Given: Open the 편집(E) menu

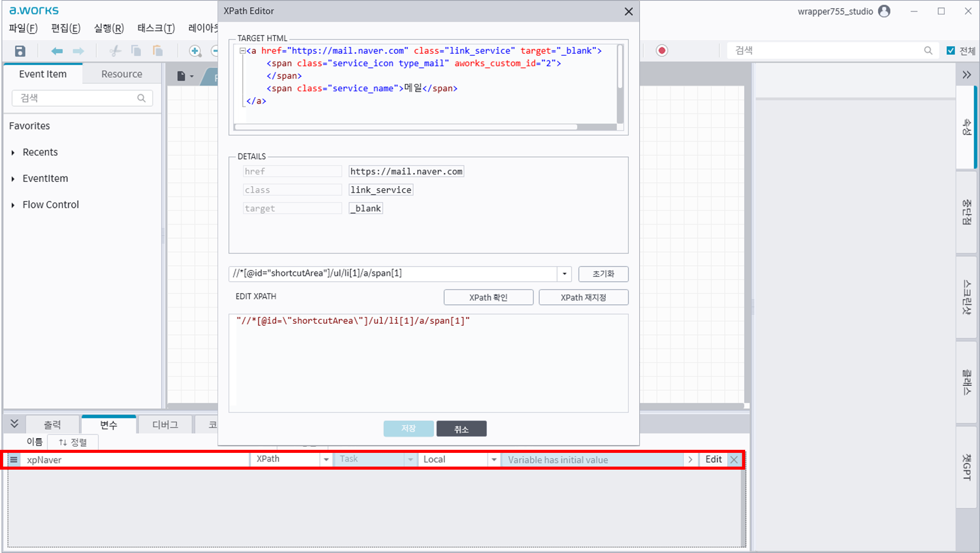Looking at the screenshot, I should pos(66,28).
